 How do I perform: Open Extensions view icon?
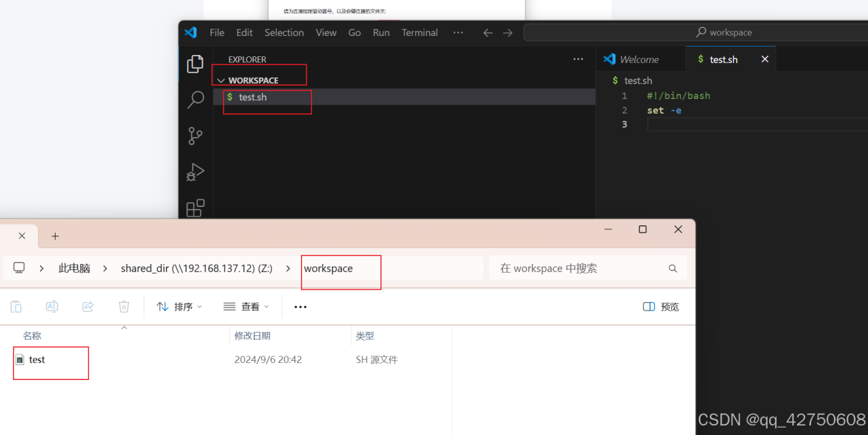tap(195, 208)
